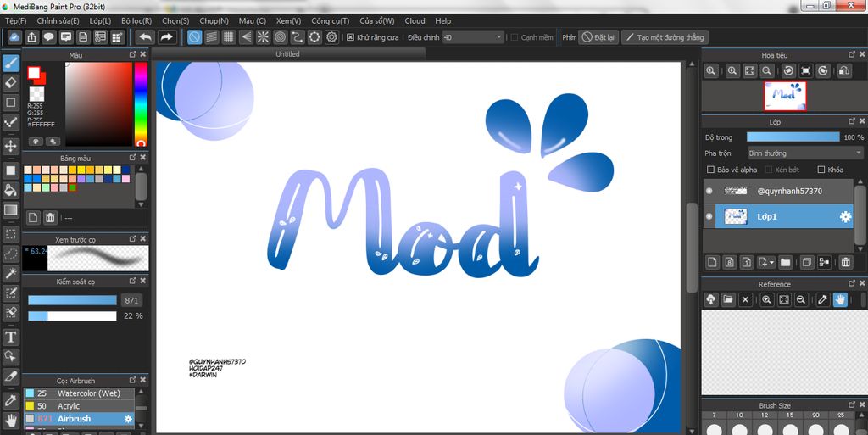The width and height of the screenshot is (868, 435).
Task: Enable Khóa layer lock checkbox
Action: coord(821,170)
